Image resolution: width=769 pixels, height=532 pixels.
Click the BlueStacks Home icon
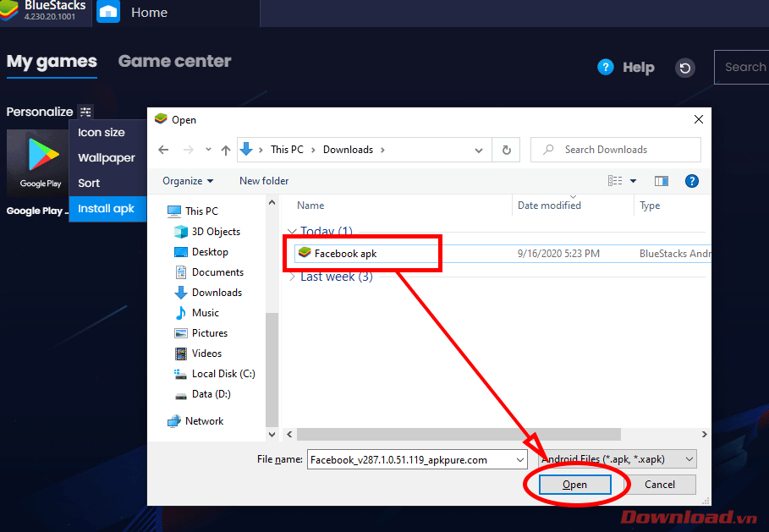coord(108,13)
